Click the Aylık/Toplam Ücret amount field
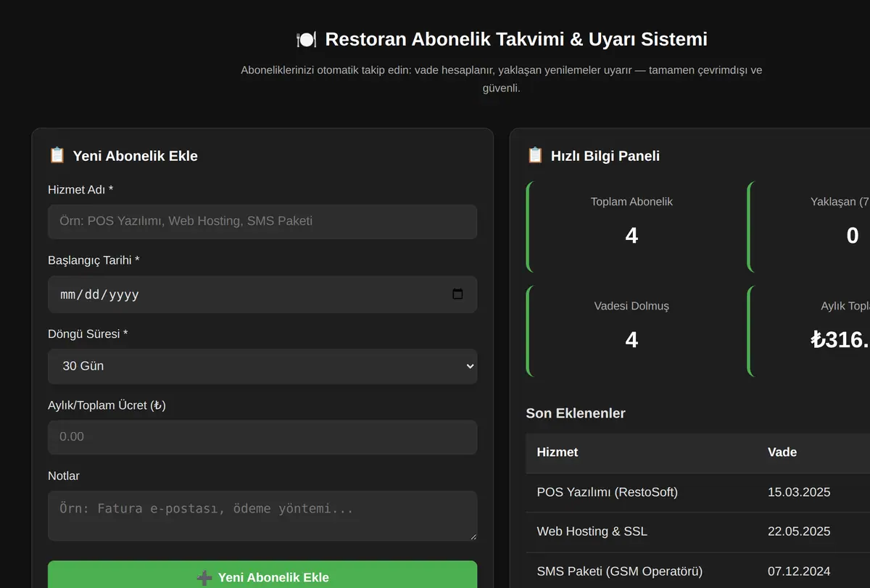 [262, 437]
